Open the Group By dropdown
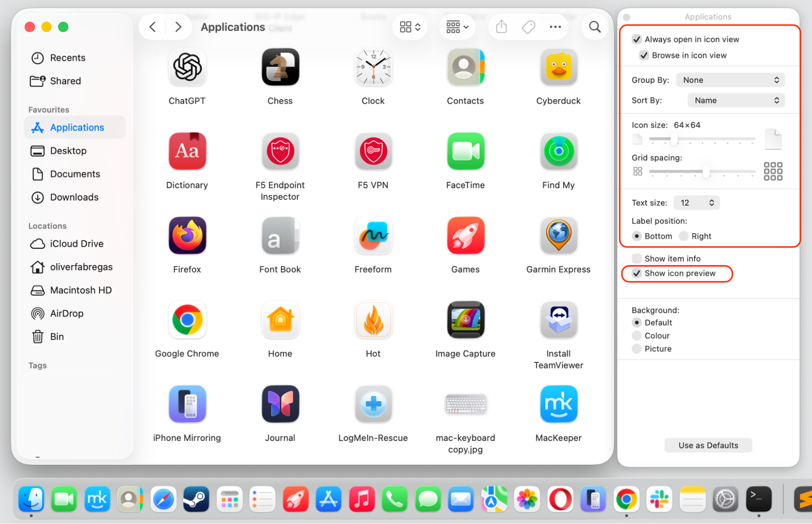This screenshot has height=524, width=812. point(730,80)
